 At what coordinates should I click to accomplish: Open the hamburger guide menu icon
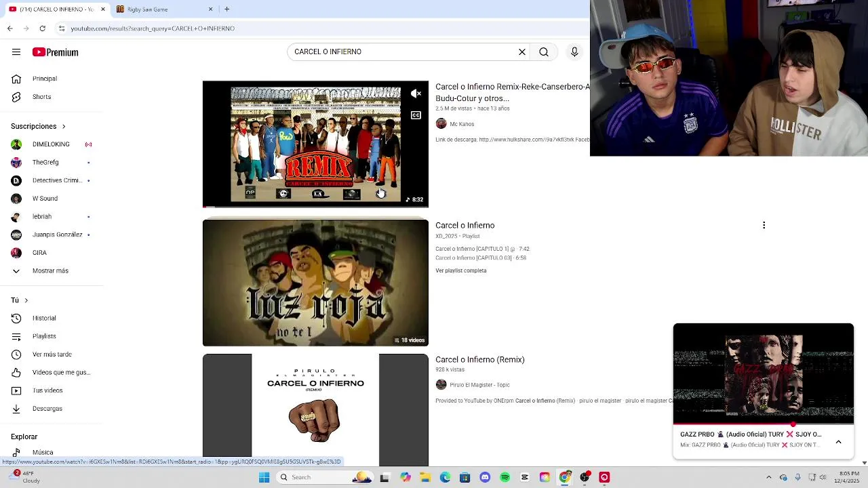(16, 52)
